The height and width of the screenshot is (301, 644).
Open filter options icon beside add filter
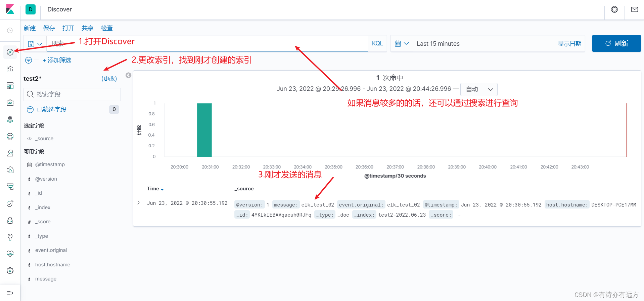tap(29, 60)
